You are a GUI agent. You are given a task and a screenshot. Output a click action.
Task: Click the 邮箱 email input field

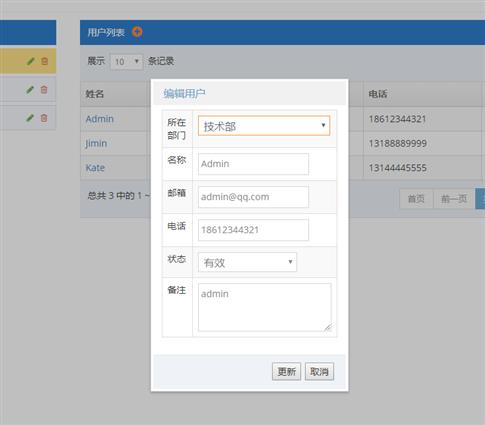[253, 197]
